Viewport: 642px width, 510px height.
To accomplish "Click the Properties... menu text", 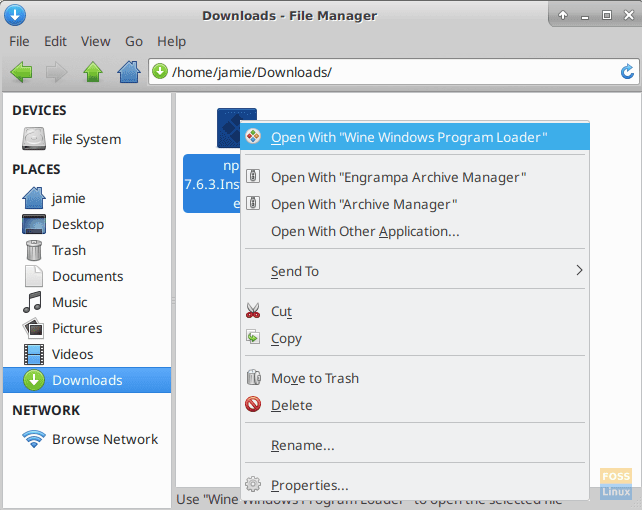I will [x=310, y=485].
